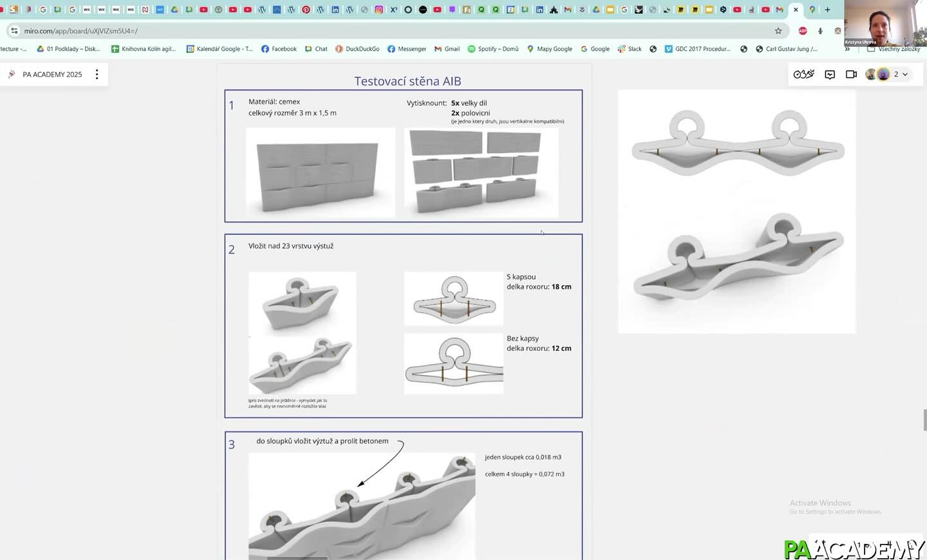
Task: Click the vertical scrollbar thumb on right edge
Action: pos(925,420)
